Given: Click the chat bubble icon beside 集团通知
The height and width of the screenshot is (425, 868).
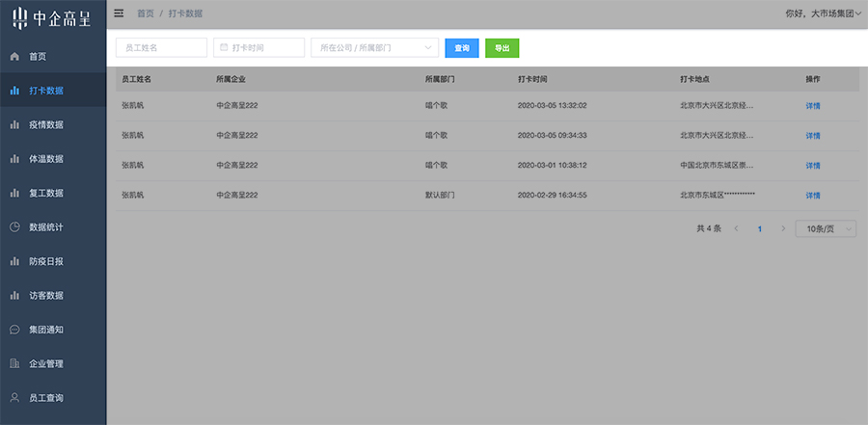Looking at the screenshot, I should coord(14,330).
